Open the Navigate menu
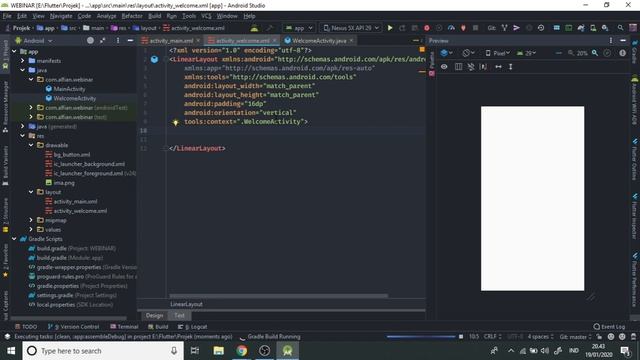640x360 pixels. point(61,16)
